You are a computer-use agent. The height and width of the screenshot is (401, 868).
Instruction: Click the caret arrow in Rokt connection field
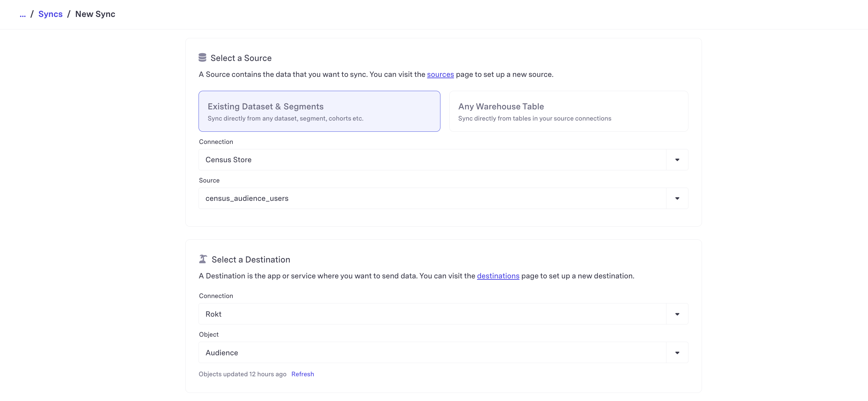677,314
